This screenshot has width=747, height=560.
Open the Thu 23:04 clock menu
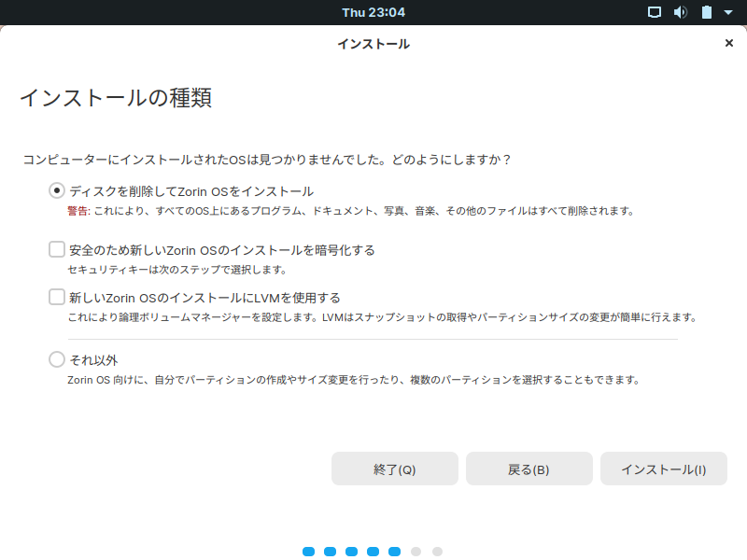pyautogui.click(x=373, y=12)
